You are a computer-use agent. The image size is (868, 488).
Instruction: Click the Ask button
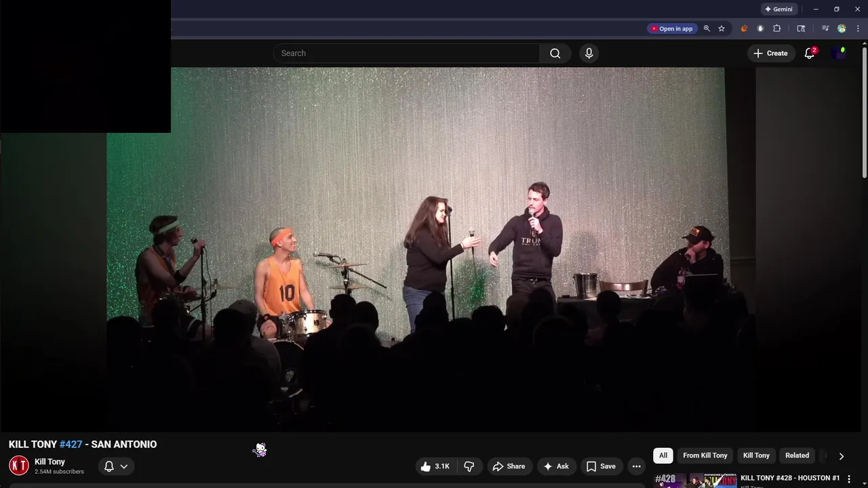pyautogui.click(x=555, y=466)
